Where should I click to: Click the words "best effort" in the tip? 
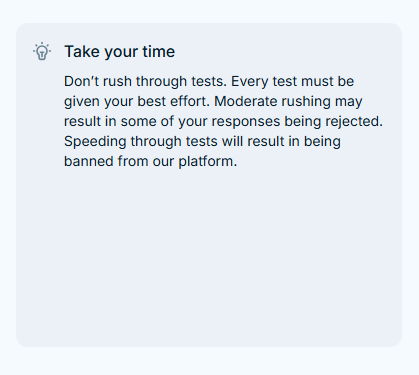point(173,101)
